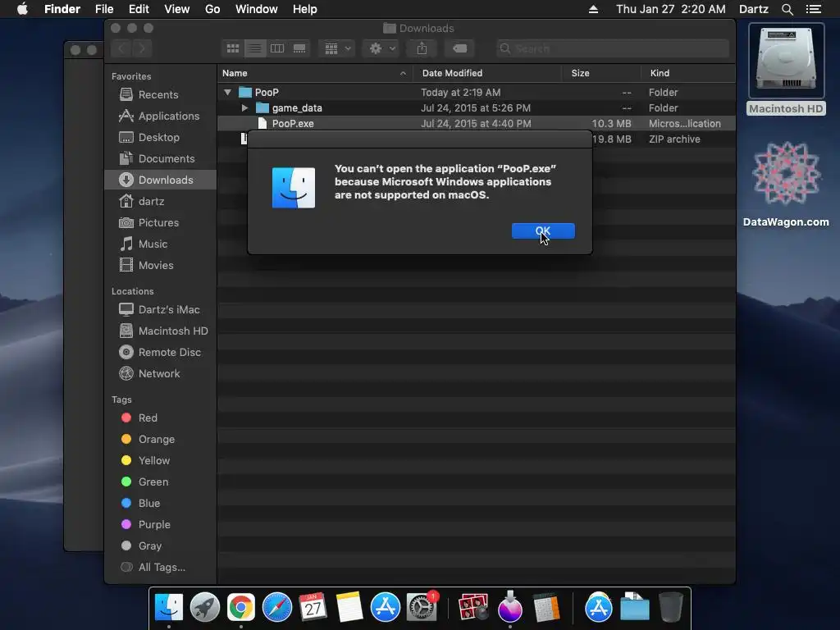Select the PooP folder row
The image size is (840, 630).
click(477, 92)
